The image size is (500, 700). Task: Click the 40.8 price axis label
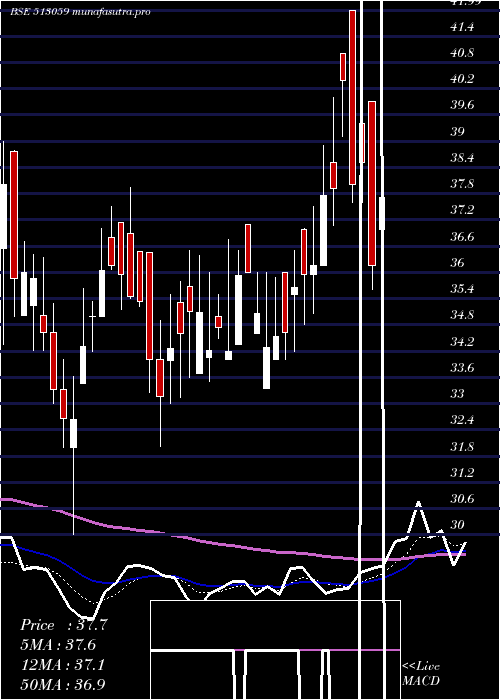click(462, 53)
